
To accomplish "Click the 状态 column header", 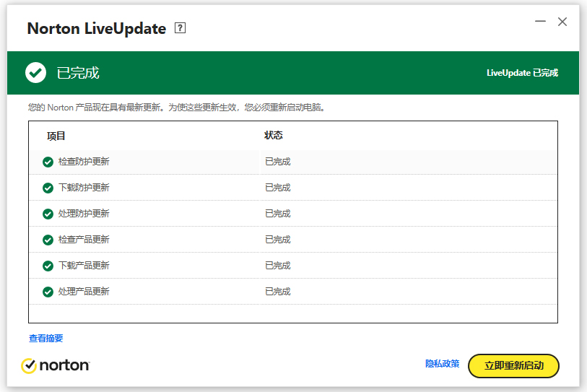I will click(x=274, y=135).
